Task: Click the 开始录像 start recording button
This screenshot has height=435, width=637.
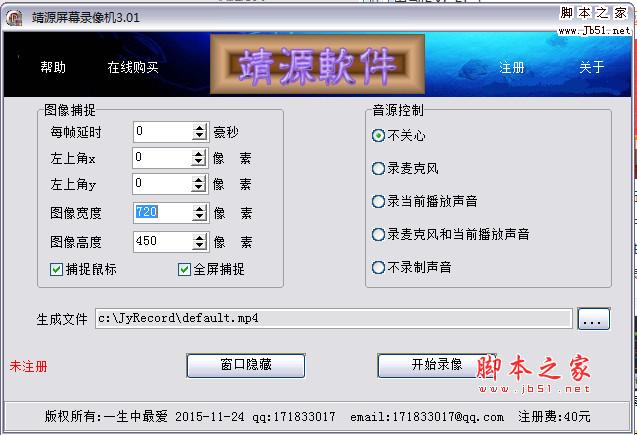Action: coord(437,365)
